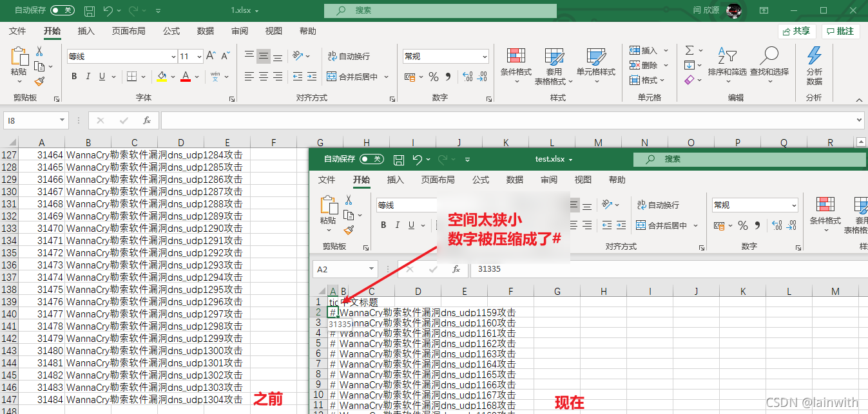Toggle Bold formatting in test.xlsx ribbon

tap(383, 225)
